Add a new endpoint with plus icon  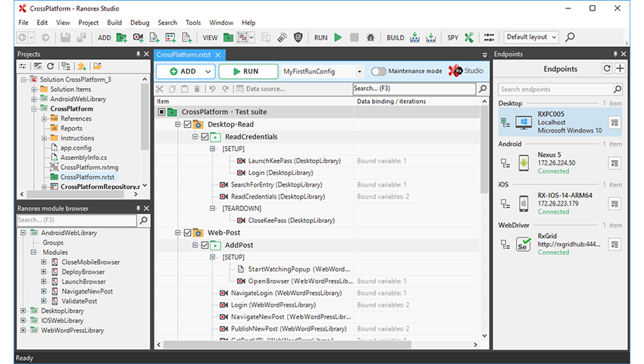[x=621, y=69]
